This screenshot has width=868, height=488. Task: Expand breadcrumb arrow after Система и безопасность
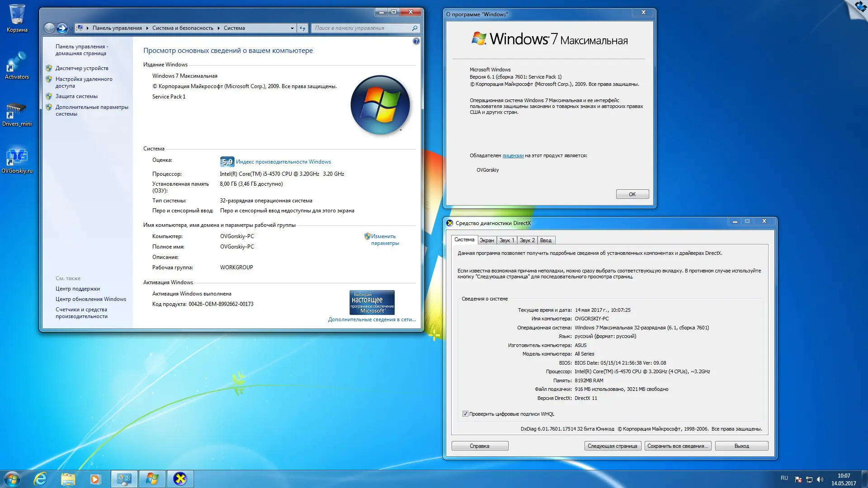pos(219,28)
